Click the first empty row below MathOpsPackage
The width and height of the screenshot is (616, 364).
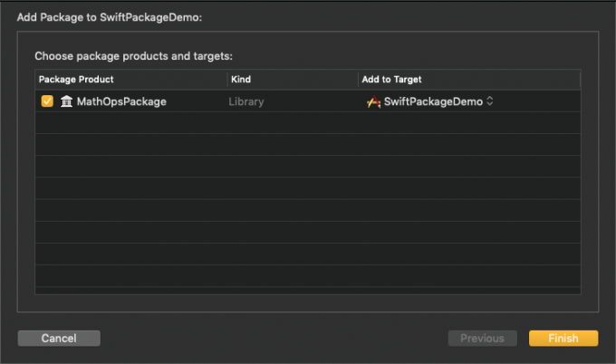click(x=307, y=123)
